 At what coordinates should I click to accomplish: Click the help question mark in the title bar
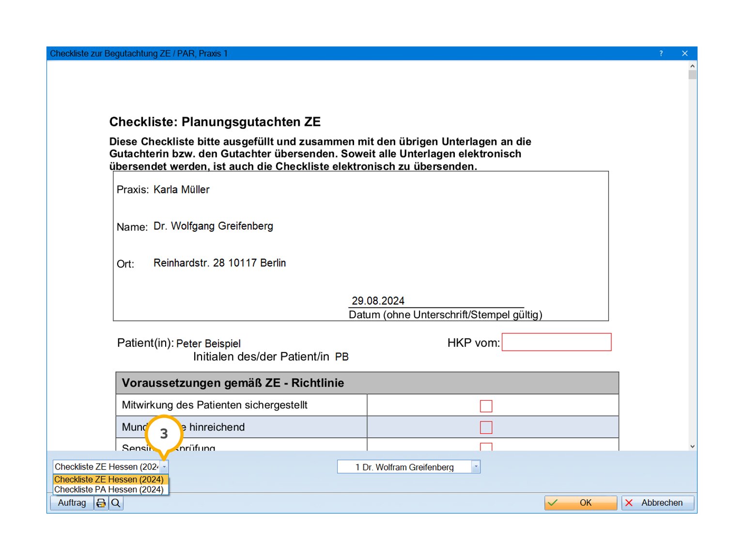pos(661,53)
